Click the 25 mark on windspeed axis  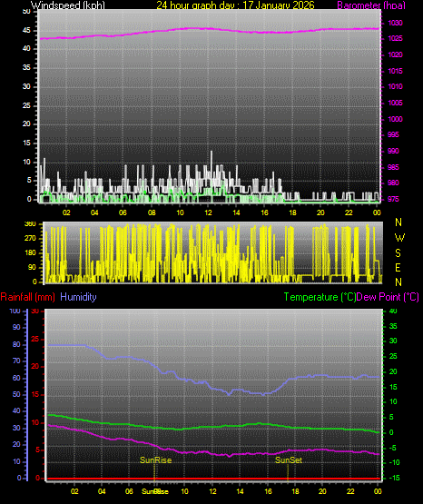(x=26, y=105)
